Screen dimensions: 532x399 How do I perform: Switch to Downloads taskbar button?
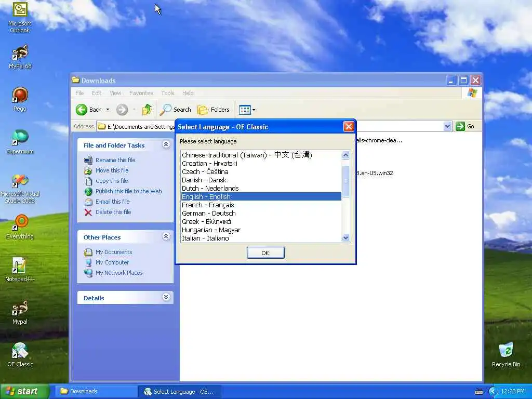96,392
